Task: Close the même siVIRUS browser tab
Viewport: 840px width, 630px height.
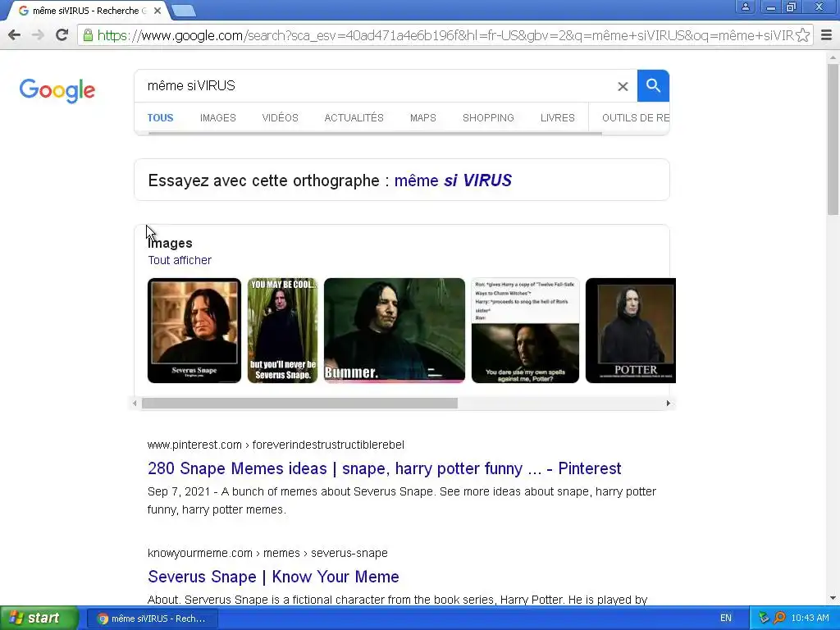Action: tap(157, 11)
